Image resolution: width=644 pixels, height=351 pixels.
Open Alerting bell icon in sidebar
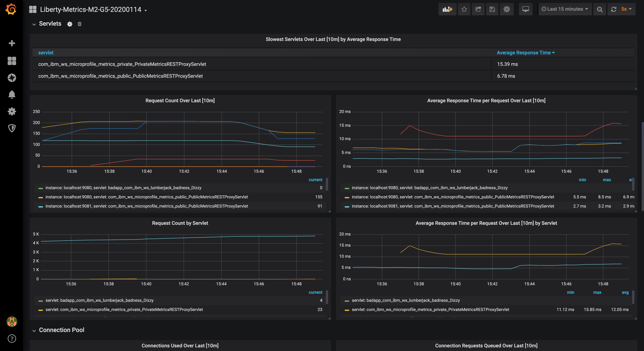click(x=12, y=94)
